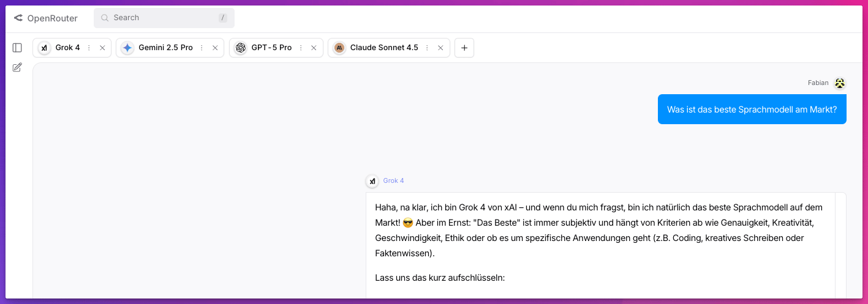Add a new model with plus button
The height and width of the screenshot is (304, 868).
point(464,48)
